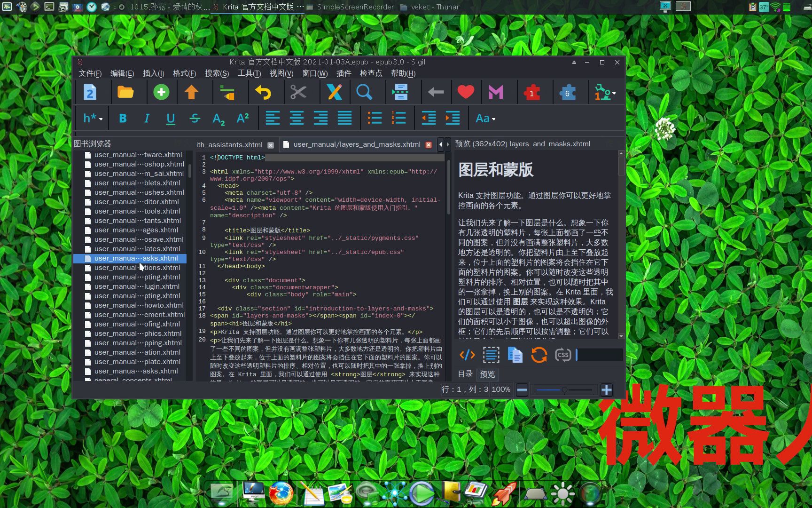The height and width of the screenshot is (508, 812).
Task: Reload the preview with orange refresh icon
Action: point(539,355)
